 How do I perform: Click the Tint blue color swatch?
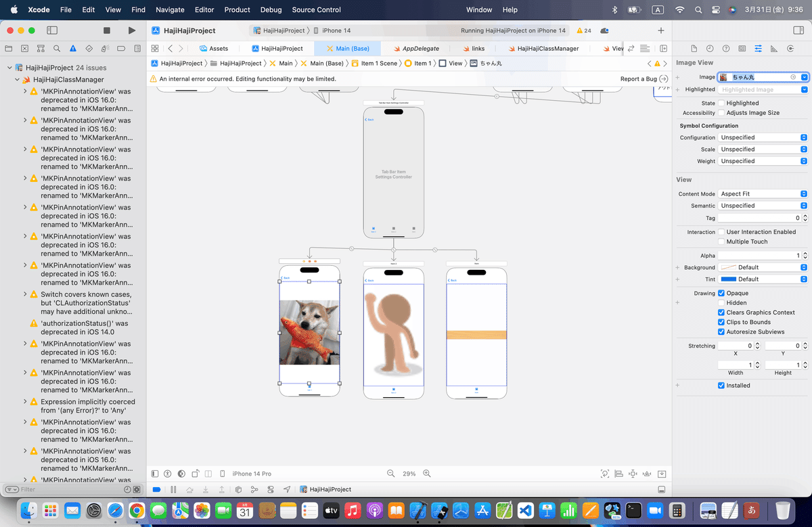point(728,279)
